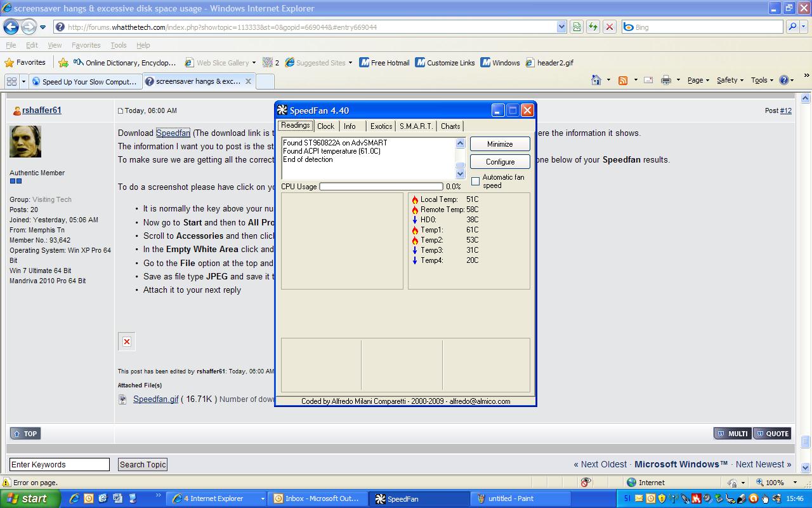Click the RSS feeds icon
812x508 pixels.
623,80
